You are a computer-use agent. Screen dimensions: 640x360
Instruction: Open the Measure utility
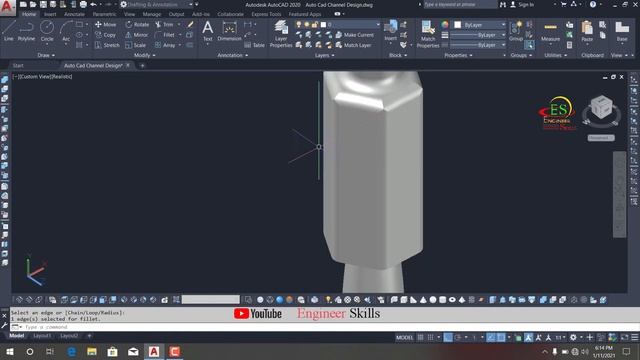[550, 31]
